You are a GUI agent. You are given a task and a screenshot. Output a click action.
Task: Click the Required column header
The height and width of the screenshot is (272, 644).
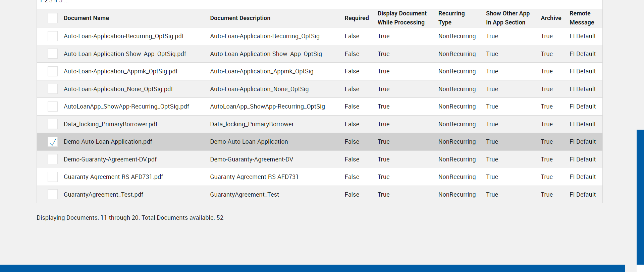tap(357, 18)
